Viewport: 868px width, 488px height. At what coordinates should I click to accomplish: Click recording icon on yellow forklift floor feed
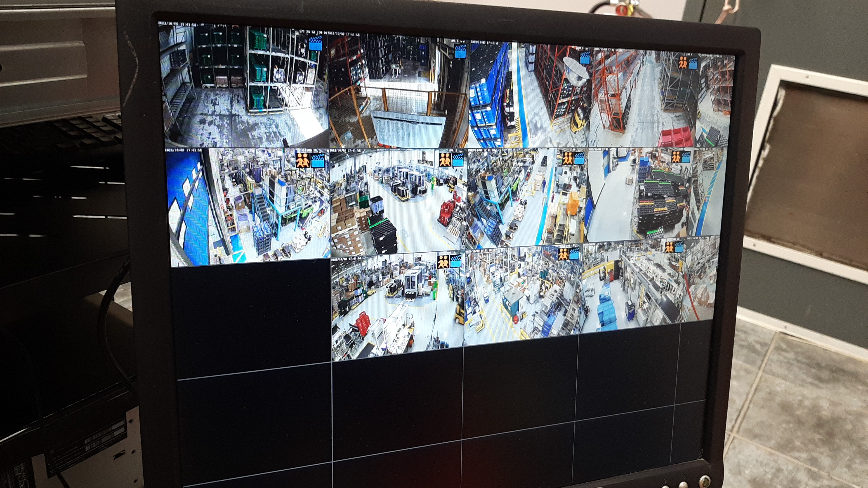click(455, 261)
